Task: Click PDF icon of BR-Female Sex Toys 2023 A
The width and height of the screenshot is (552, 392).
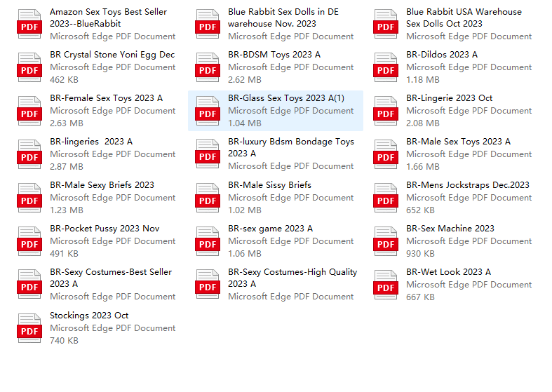Action: tap(29, 111)
